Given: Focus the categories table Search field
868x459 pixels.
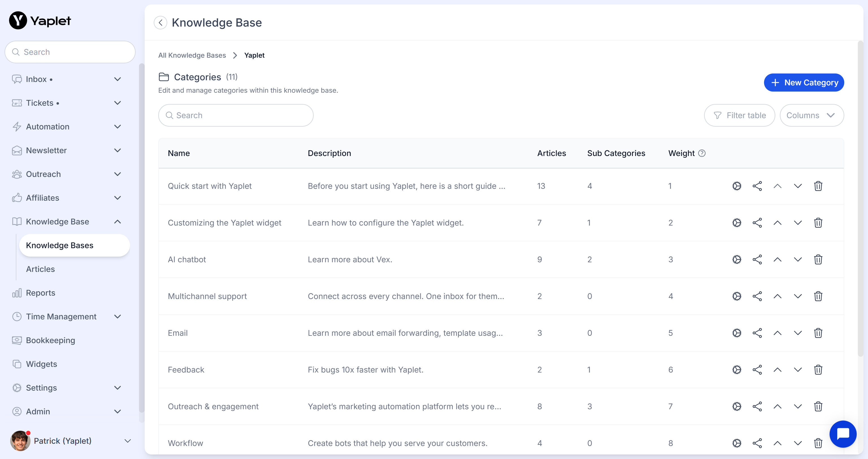Looking at the screenshot, I should click(x=236, y=115).
